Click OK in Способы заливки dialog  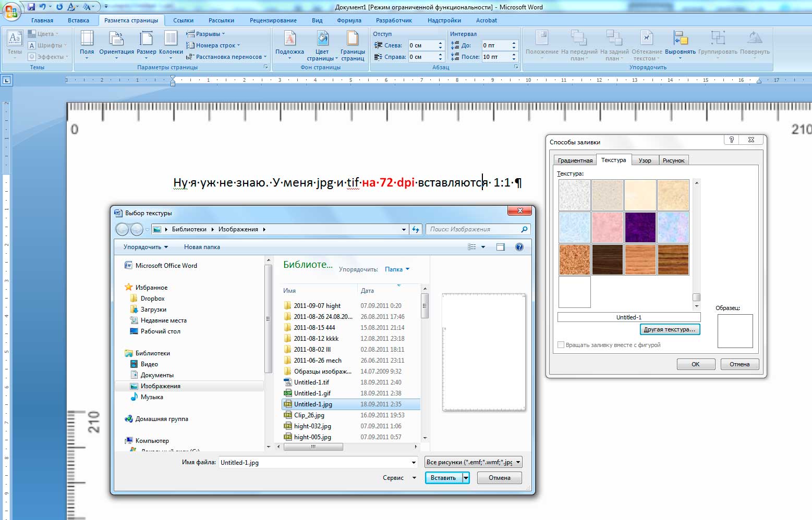[696, 364]
